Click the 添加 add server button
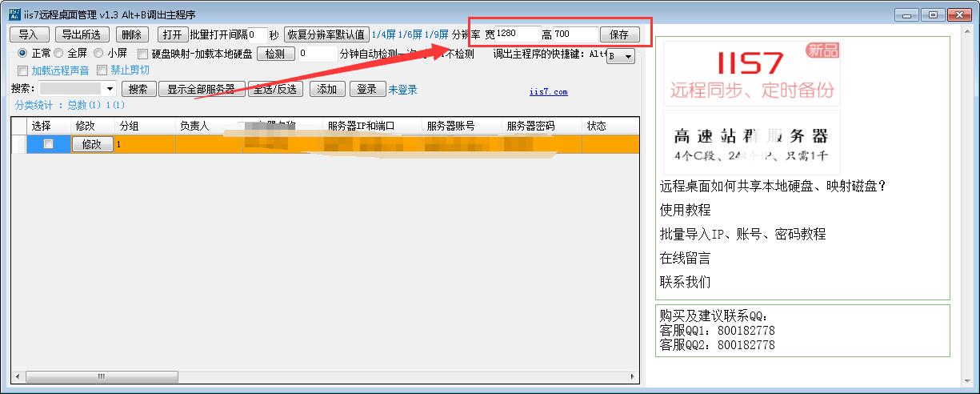 326,89
